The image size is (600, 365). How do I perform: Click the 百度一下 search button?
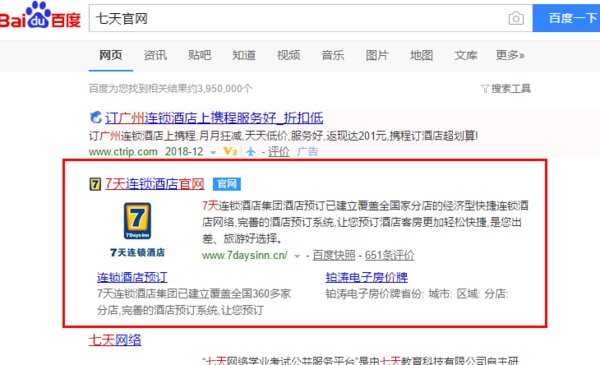[x=566, y=18]
